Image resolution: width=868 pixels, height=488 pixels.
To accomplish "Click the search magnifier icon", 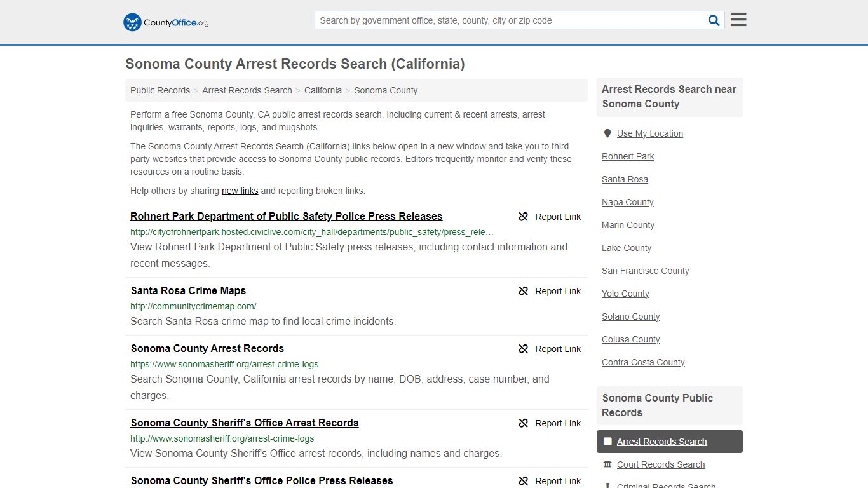I will click(x=714, y=20).
